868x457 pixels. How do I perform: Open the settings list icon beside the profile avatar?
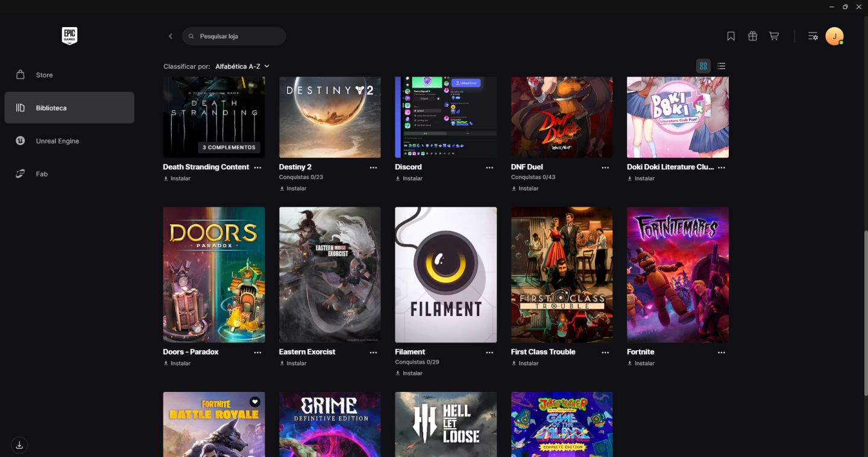(x=813, y=36)
